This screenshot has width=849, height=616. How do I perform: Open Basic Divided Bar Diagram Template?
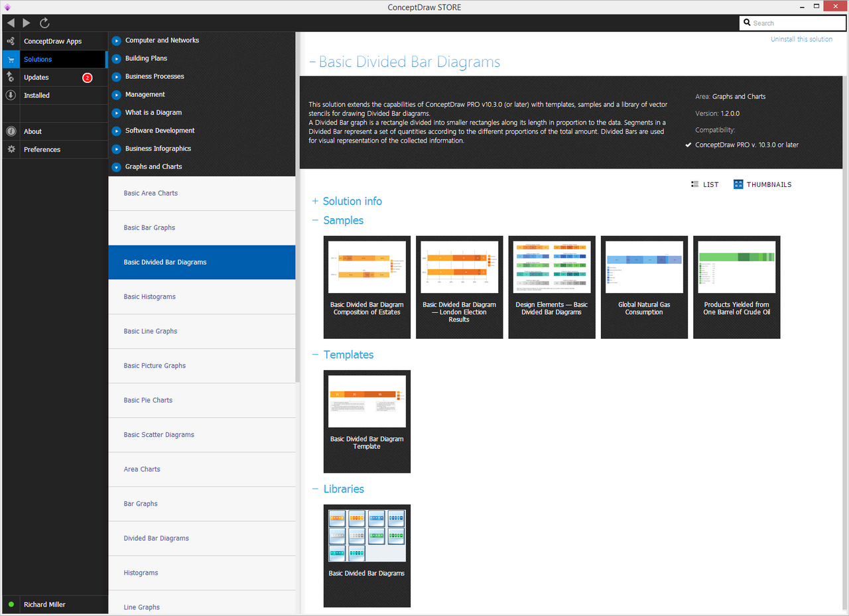click(367, 422)
